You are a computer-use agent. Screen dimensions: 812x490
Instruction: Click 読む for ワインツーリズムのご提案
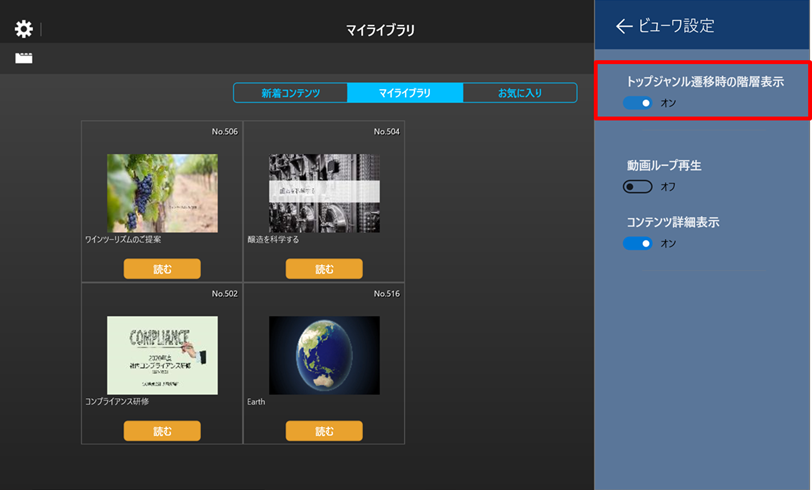pos(162,269)
